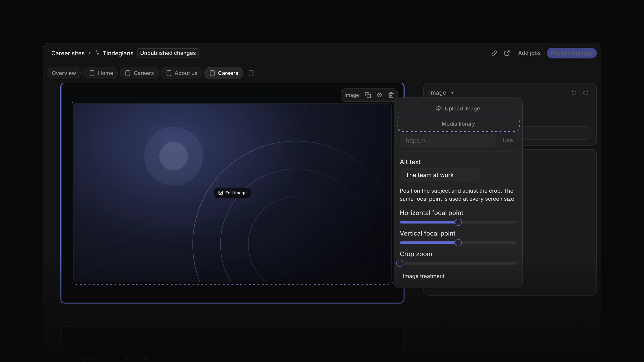Select the active Careers tab
This screenshot has width=644, height=362.
[x=224, y=73]
